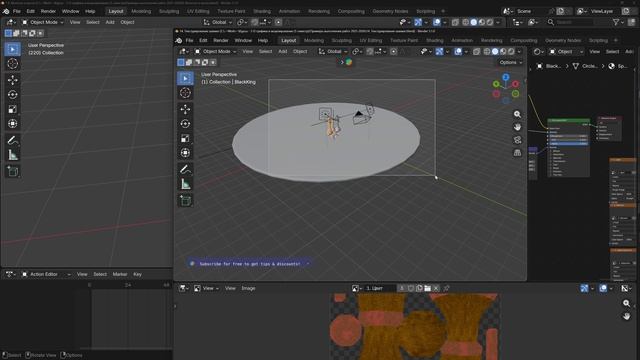Select the Cursor tool in front viewport toolbar
Screen dimensions: 640x360
tap(185, 93)
